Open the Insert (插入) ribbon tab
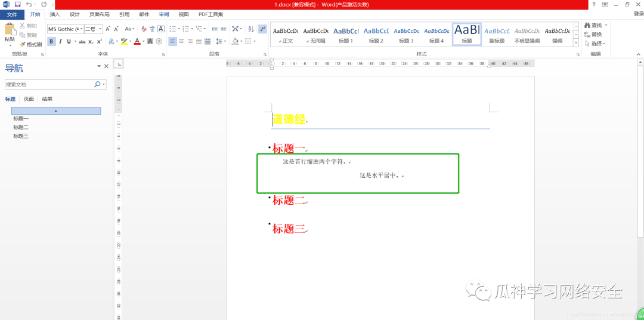 pyautogui.click(x=55, y=14)
